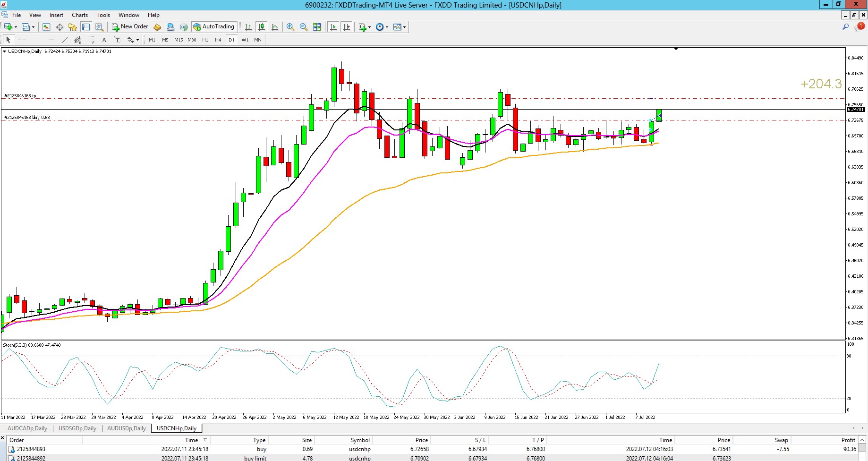Open the Tools menu
Screen dimensions: 868x461
103,15
